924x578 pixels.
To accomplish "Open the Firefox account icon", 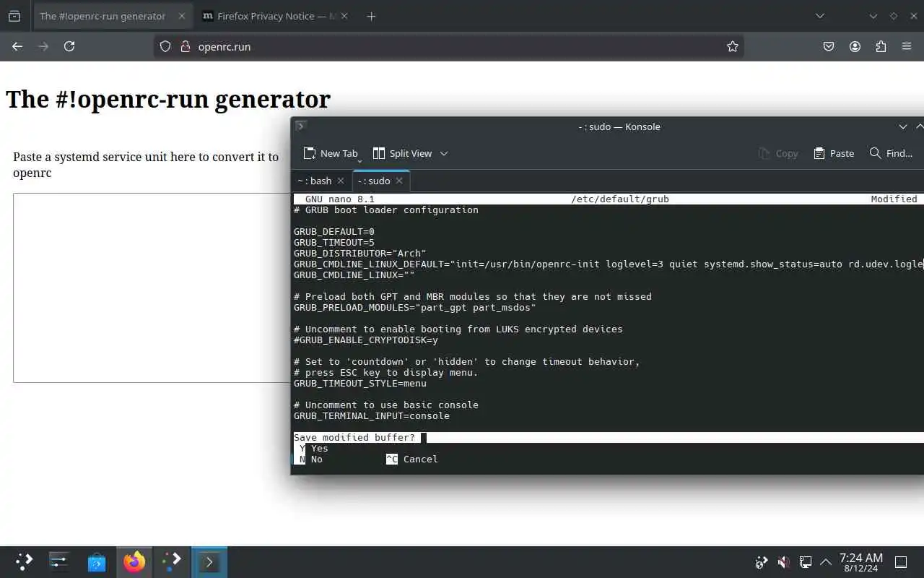I will pyautogui.click(x=855, y=46).
